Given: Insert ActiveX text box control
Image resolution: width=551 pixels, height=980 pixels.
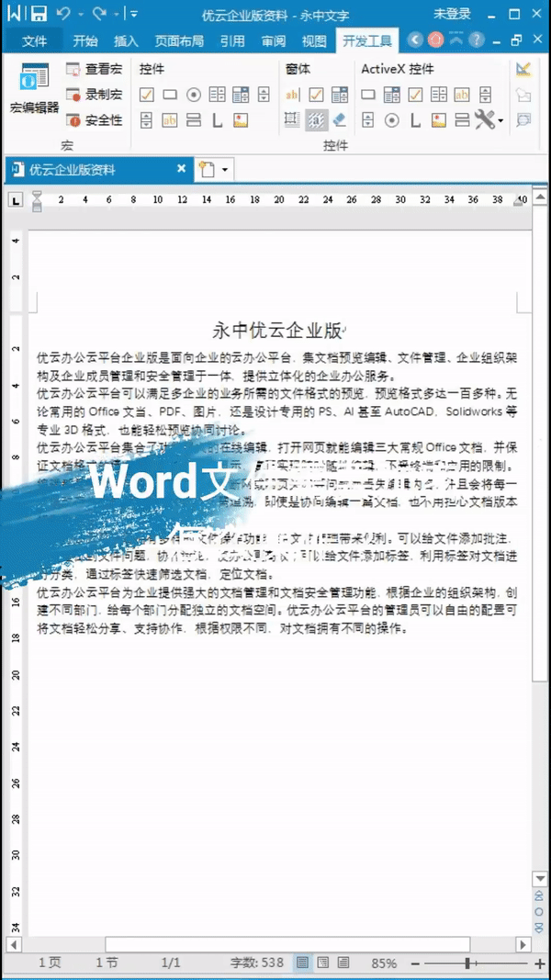Looking at the screenshot, I should pos(462,95).
